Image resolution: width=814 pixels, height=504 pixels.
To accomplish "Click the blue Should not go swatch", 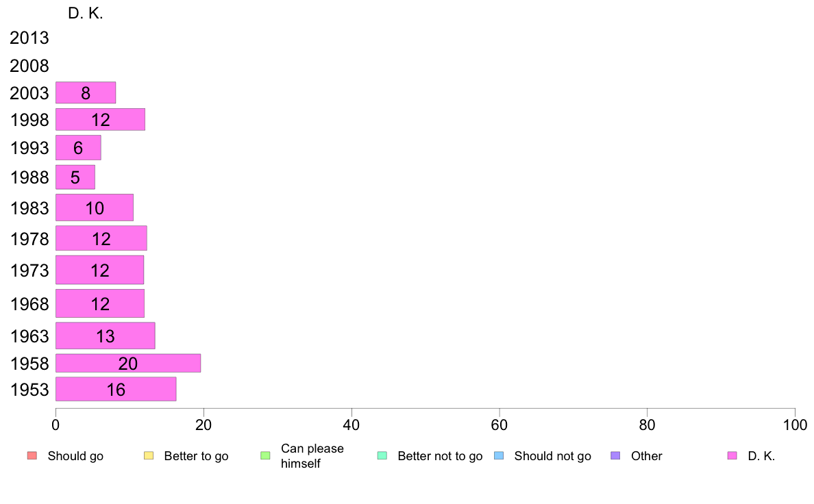I will 499,456.
